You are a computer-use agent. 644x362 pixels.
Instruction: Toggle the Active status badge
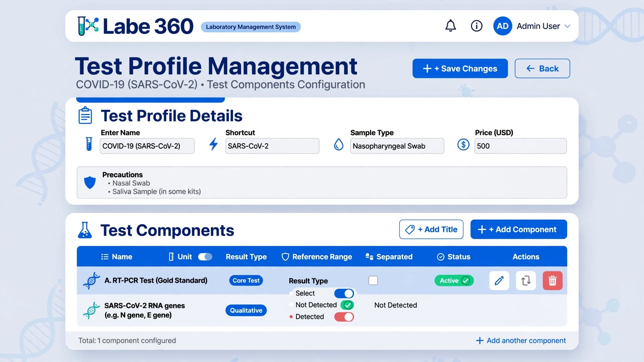point(454,280)
